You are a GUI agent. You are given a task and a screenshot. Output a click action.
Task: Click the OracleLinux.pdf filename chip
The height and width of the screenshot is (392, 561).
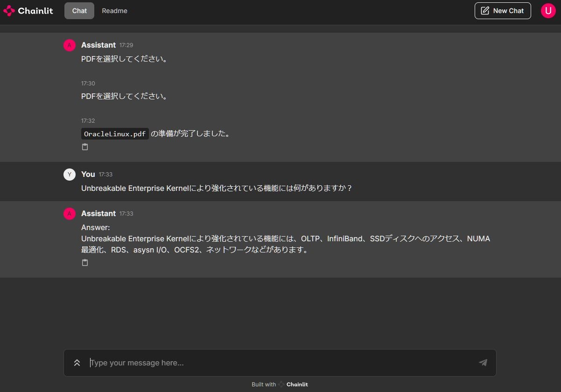point(114,133)
